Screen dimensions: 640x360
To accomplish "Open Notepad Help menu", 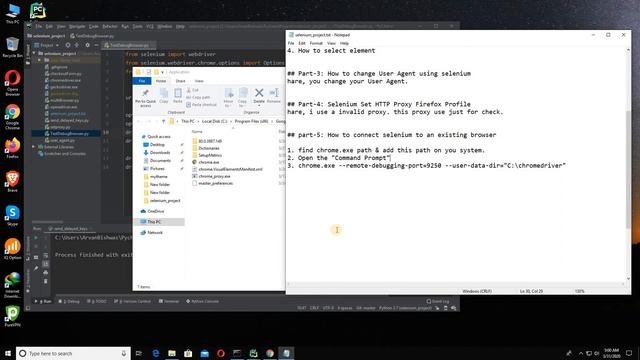I will (344, 43).
